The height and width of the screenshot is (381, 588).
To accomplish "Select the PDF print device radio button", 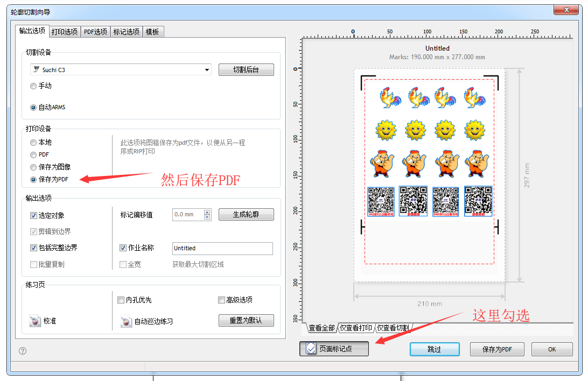I will (33, 155).
